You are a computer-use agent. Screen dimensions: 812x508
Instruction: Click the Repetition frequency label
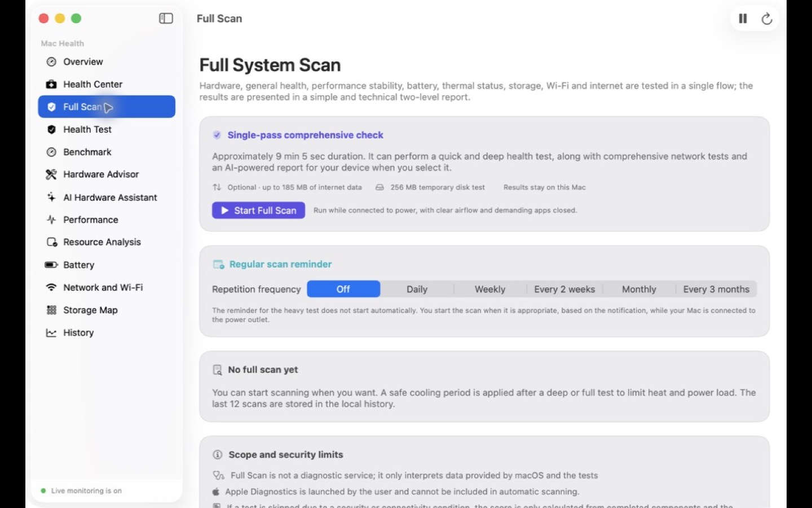tap(257, 289)
